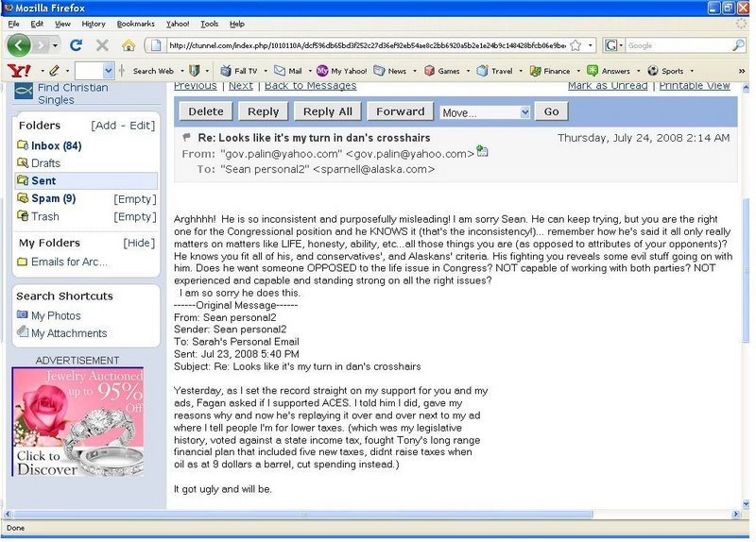Click the horizontal scrollbar at page bottom
Screen dimensions: 756x542
tap(302, 514)
